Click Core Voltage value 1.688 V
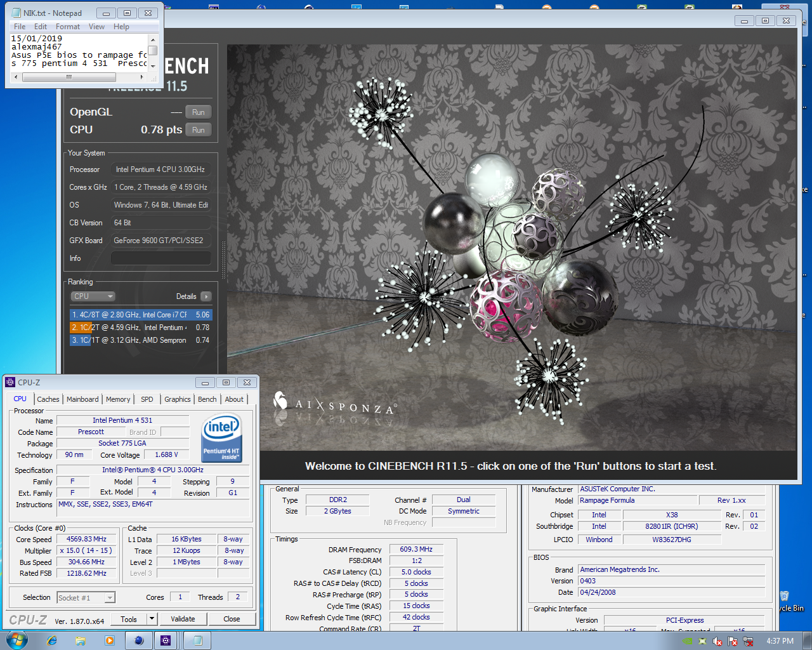The height and width of the screenshot is (650, 812). click(x=167, y=454)
